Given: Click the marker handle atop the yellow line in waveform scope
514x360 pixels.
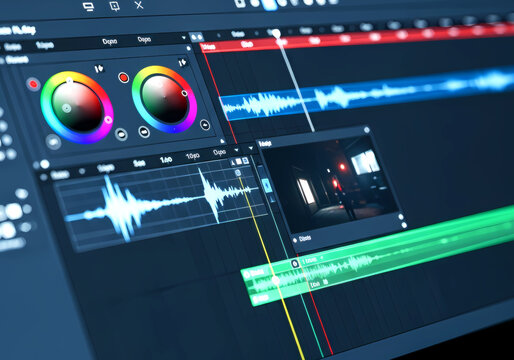Looking at the screenshot, I should (238, 173).
